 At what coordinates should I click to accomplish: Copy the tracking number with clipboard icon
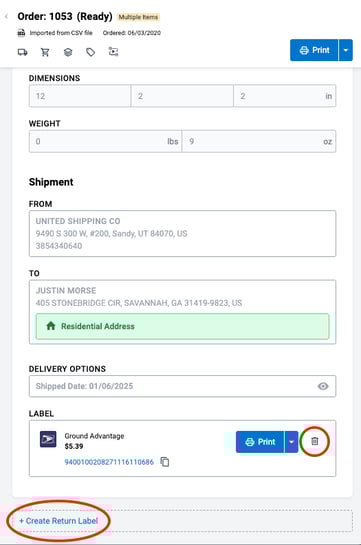[165, 462]
